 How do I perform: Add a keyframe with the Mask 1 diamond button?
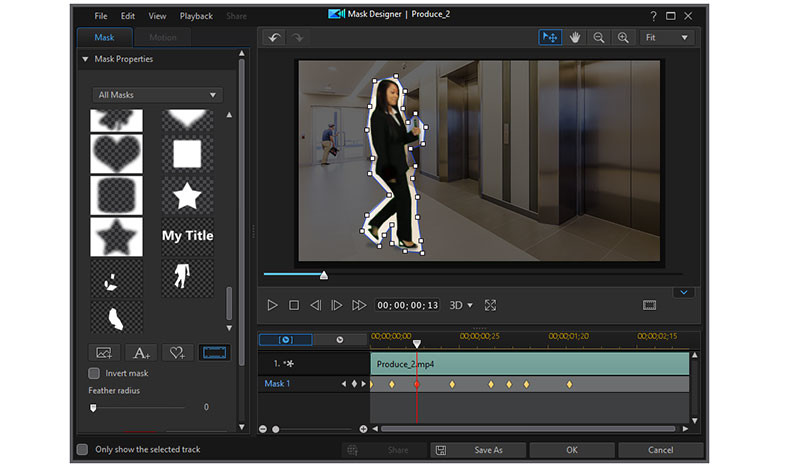coord(354,384)
